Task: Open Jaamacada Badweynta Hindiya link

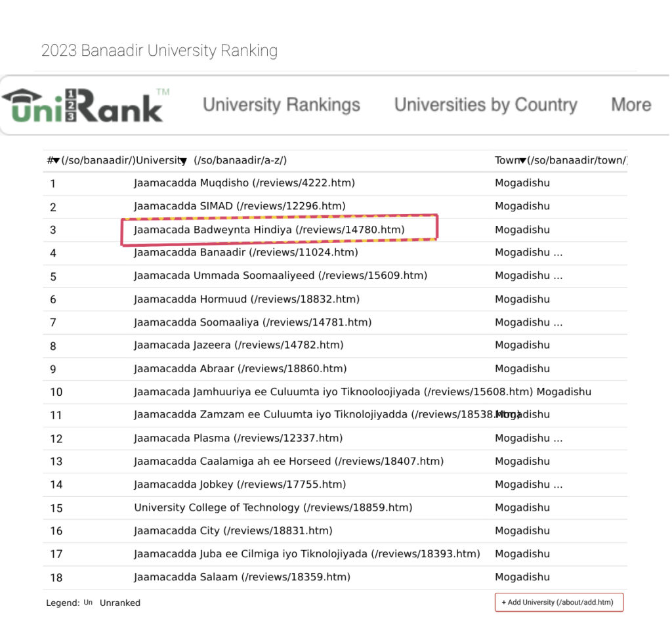Action: (x=269, y=230)
